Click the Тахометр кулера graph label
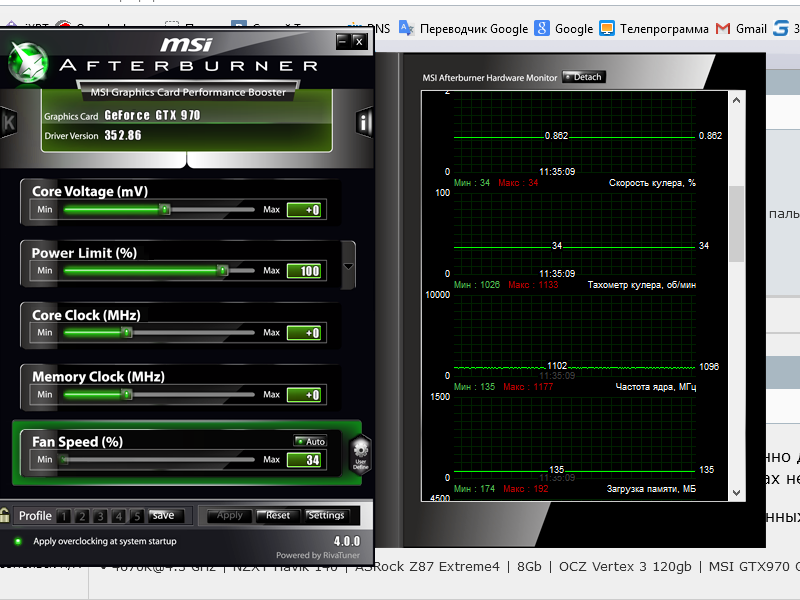The width and height of the screenshot is (800, 600). tap(641, 285)
